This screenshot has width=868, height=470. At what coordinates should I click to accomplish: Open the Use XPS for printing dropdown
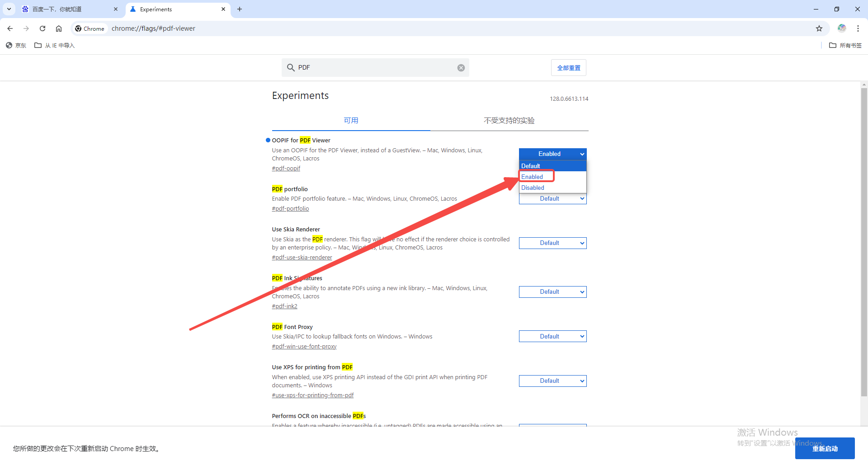tap(552, 381)
